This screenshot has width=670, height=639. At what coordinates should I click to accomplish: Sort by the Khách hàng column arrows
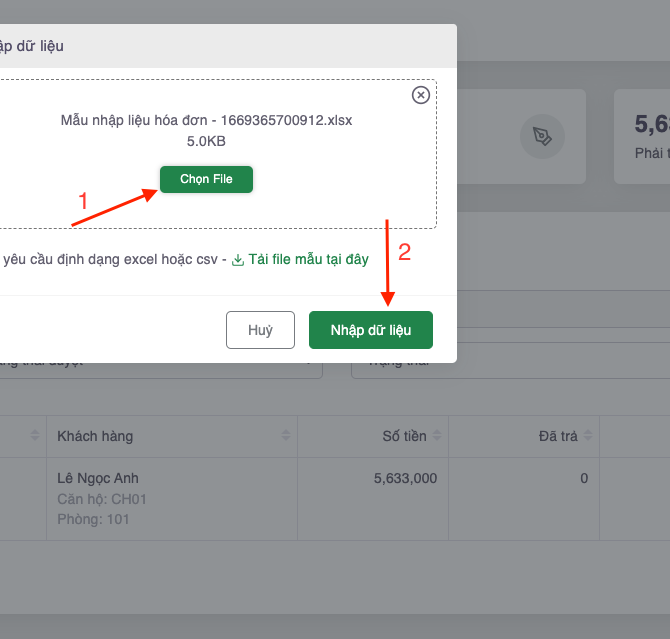pos(287,436)
